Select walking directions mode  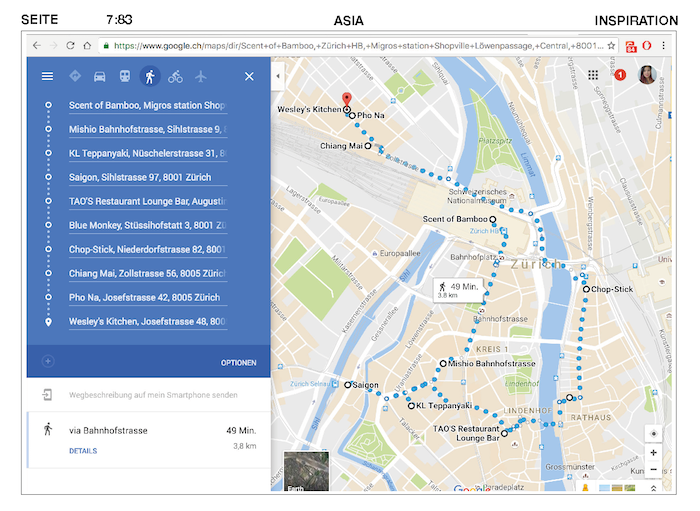pyautogui.click(x=150, y=76)
